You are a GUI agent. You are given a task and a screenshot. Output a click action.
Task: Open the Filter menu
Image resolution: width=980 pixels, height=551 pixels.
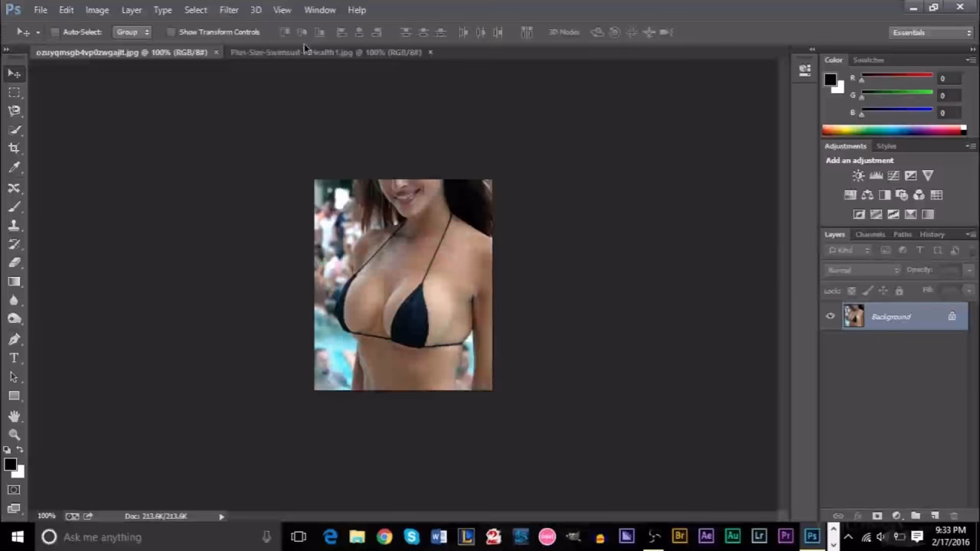coord(229,10)
